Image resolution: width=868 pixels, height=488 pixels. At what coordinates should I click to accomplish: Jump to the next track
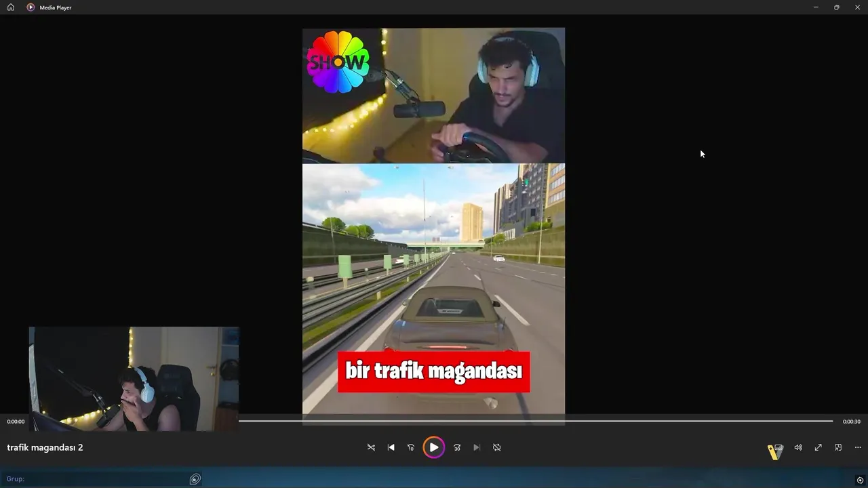(x=477, y=447)
